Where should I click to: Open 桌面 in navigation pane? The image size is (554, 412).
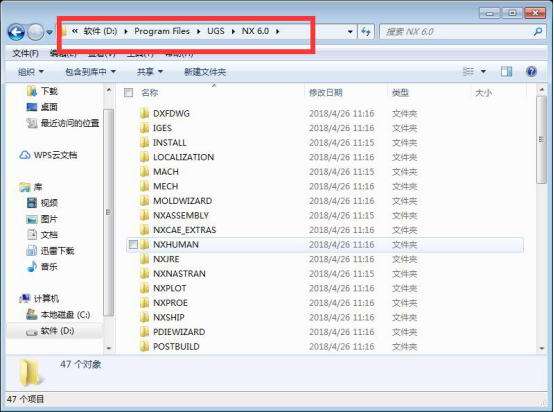click(x=42, y=107)
